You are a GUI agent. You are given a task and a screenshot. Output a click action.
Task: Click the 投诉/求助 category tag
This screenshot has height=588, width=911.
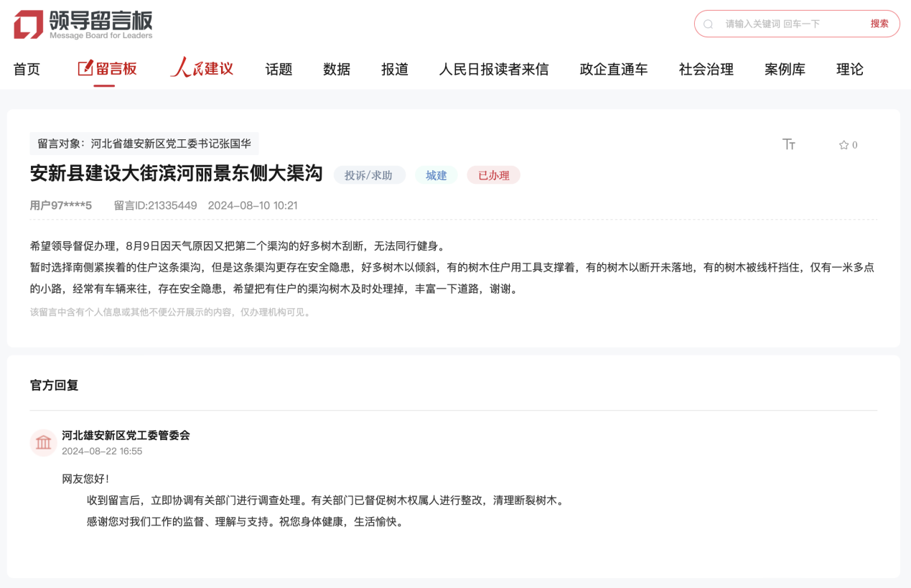click(x=369, y=175)
